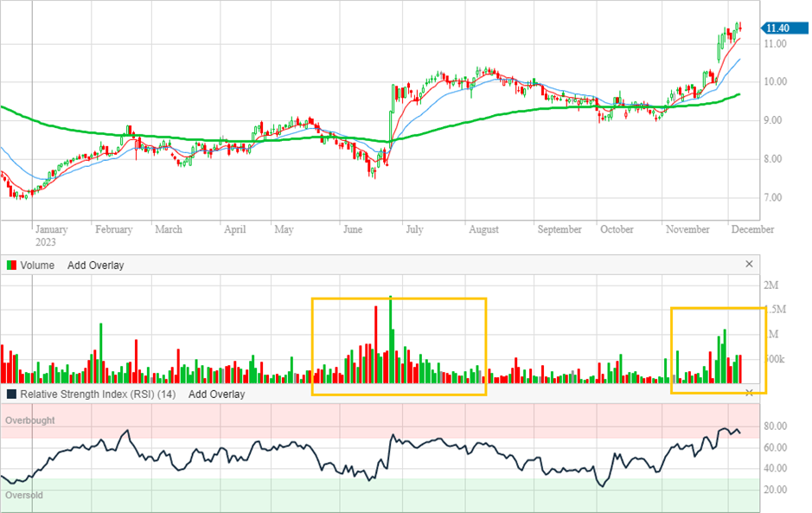
Task: Close the Relative Strength Index panel
Action: [x=749, y=393]
